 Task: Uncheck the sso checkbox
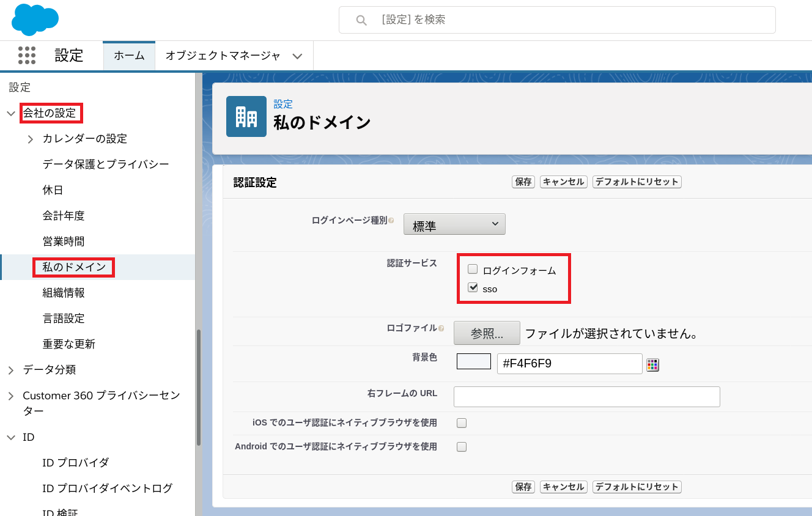(x=473, y=287)
